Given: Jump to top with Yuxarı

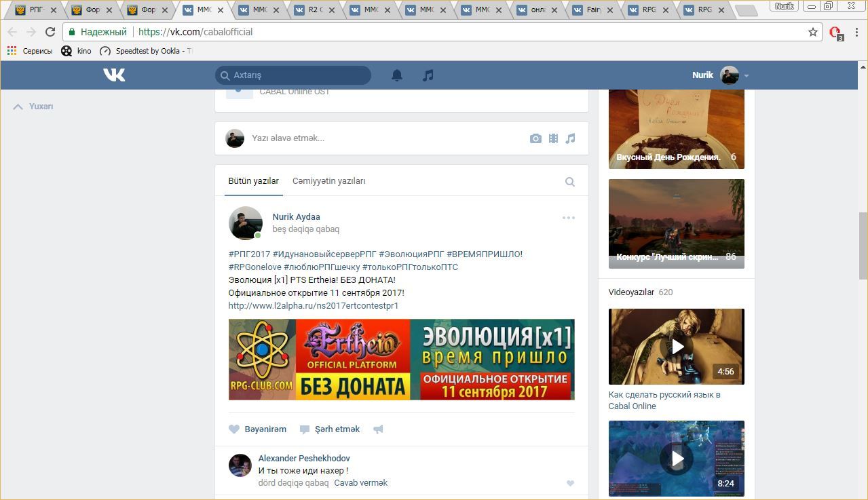Looking at the screenshot, I should tap(33, 107).
